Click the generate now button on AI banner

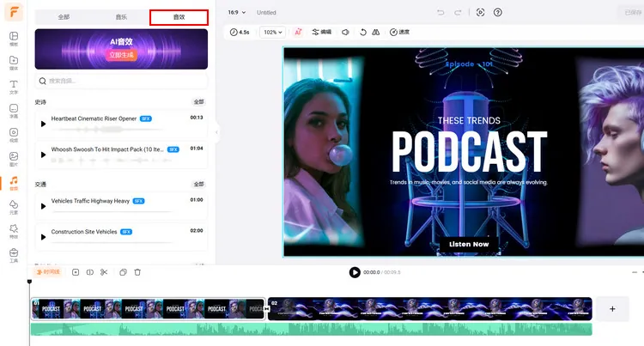click(121, 55)
